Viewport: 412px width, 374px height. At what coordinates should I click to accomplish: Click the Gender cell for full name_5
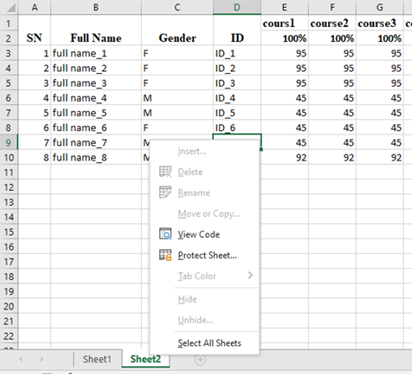[177, 113]
